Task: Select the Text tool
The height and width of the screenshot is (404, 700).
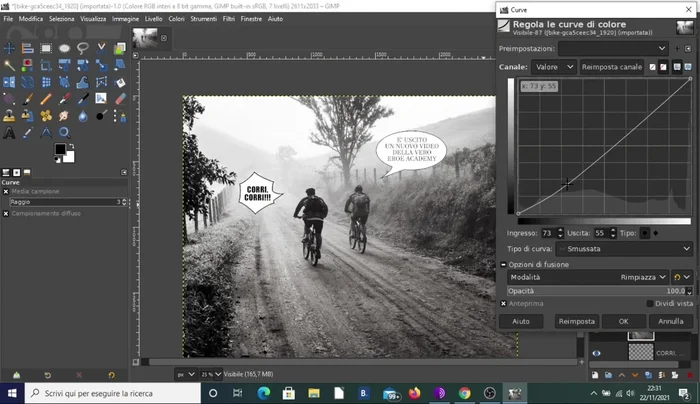Action: point(10,132)
